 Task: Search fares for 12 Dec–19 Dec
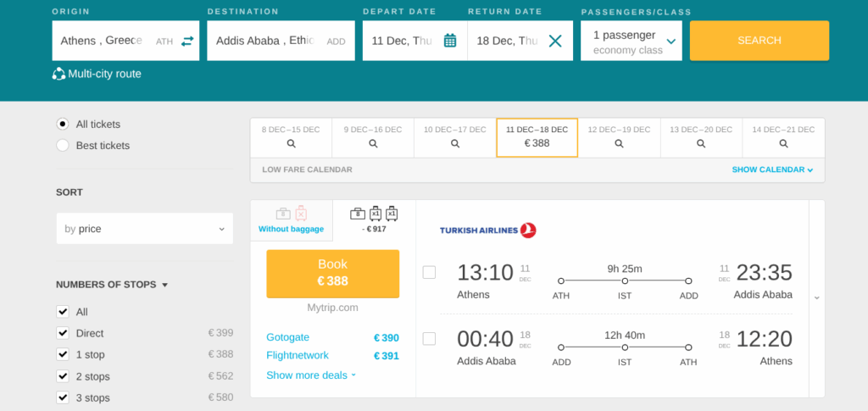pos(619,137)
